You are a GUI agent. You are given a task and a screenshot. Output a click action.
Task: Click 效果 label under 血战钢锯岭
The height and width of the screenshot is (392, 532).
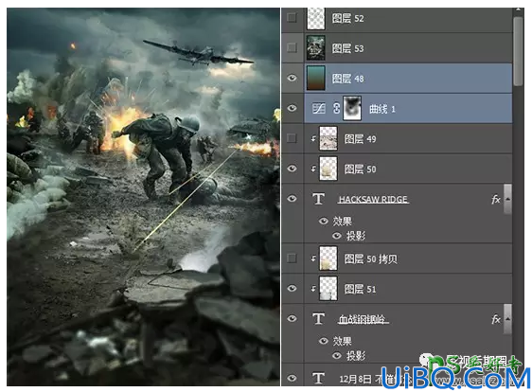click(343, 341)
